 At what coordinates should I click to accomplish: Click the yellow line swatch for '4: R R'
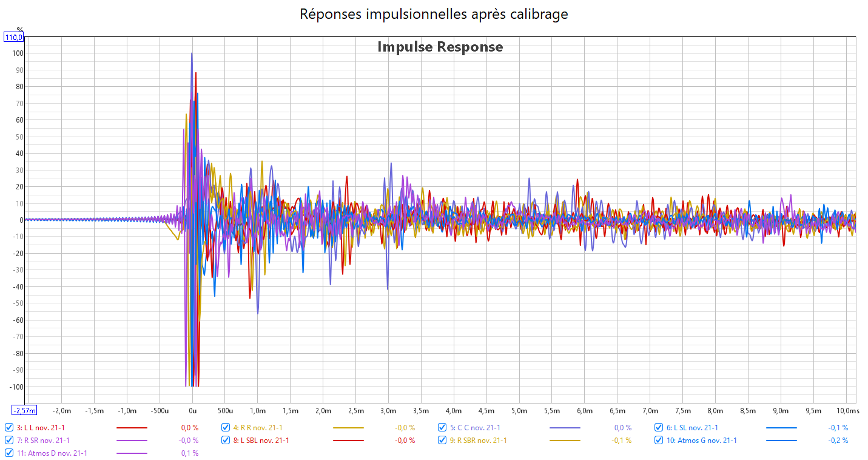coord(348,428)
